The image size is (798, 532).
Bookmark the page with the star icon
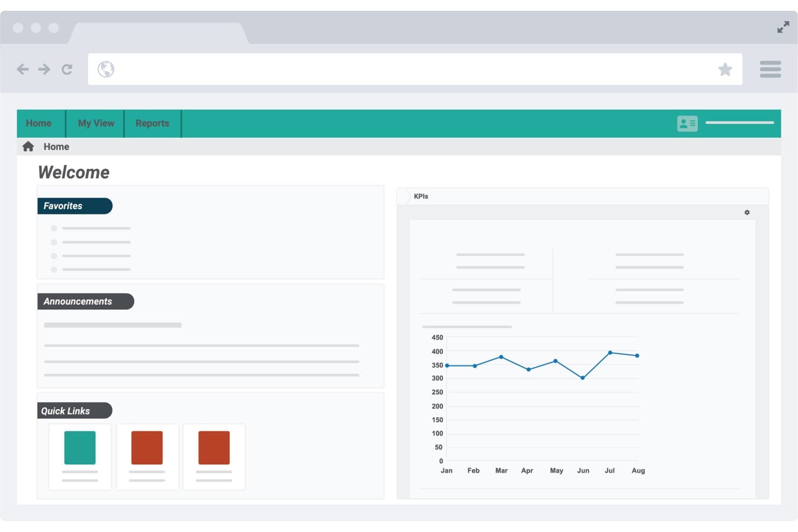tap(725, 69)
